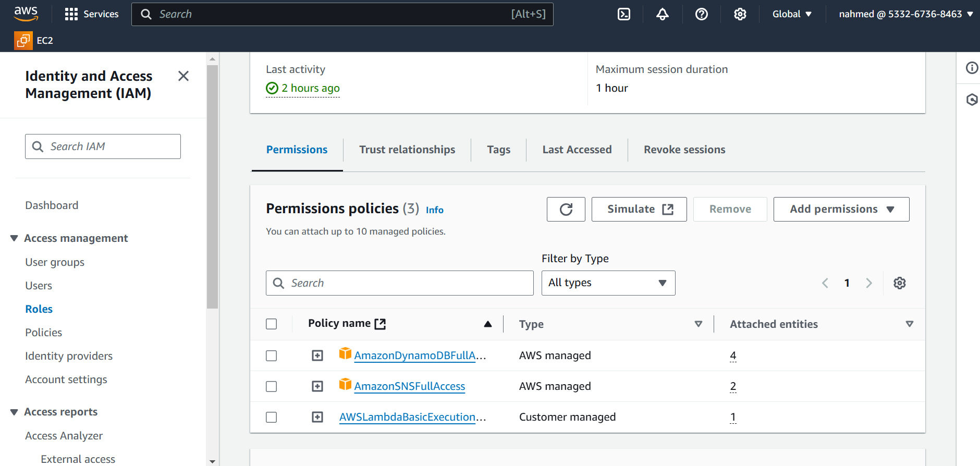Click the 2 hours ago activity link

(311, 88)
